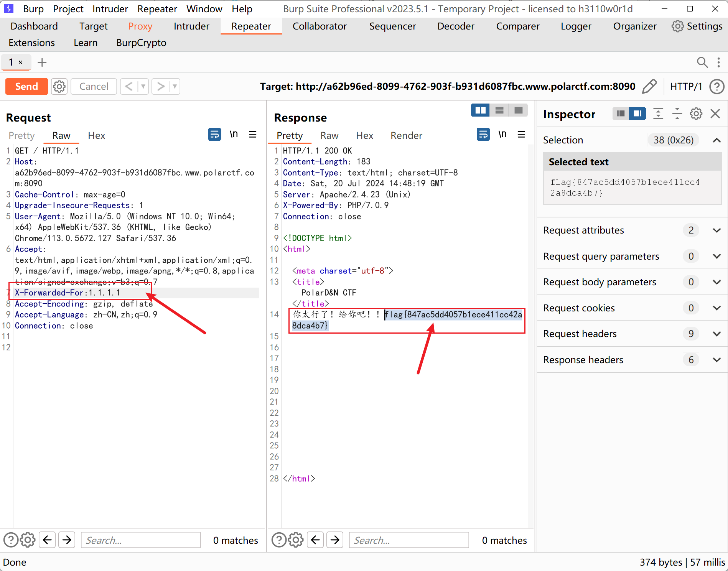Open the Collaborator tab

(320, 26)
